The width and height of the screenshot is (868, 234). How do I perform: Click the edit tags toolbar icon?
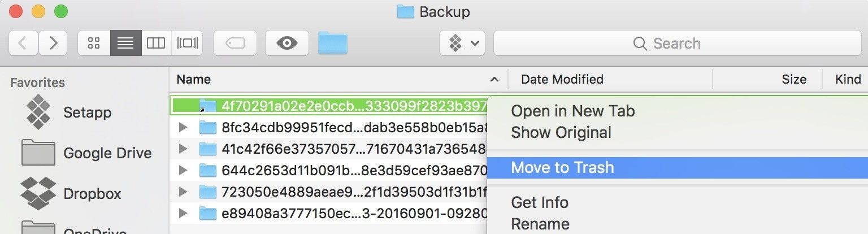pyautogui.click(x=235, y=44)
